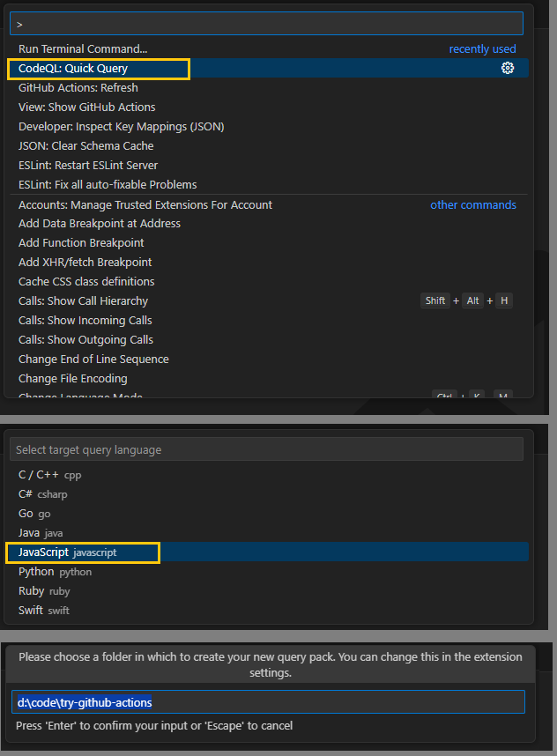Select Accounts: Manage Trusted Extensions For Account
The image size is (557, 756).
[268, 204]
